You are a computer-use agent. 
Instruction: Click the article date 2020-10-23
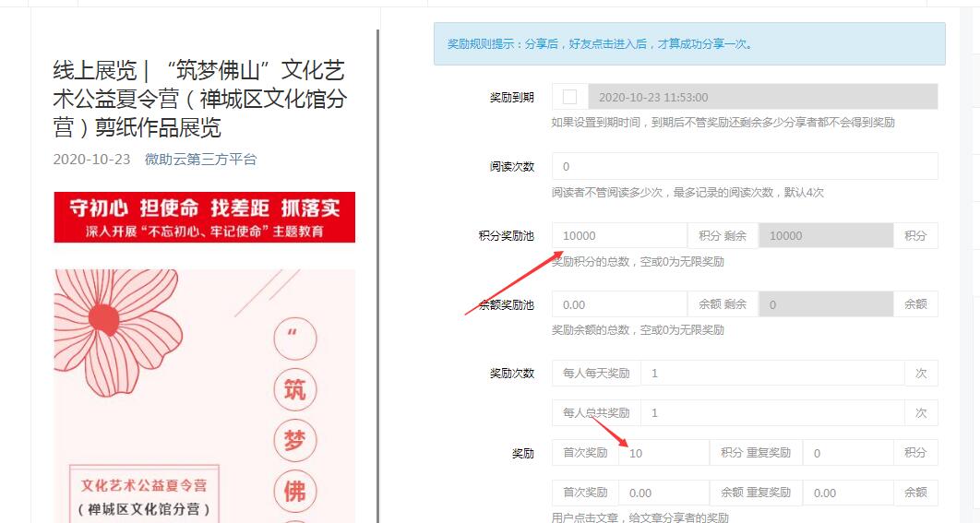point(92,159)
